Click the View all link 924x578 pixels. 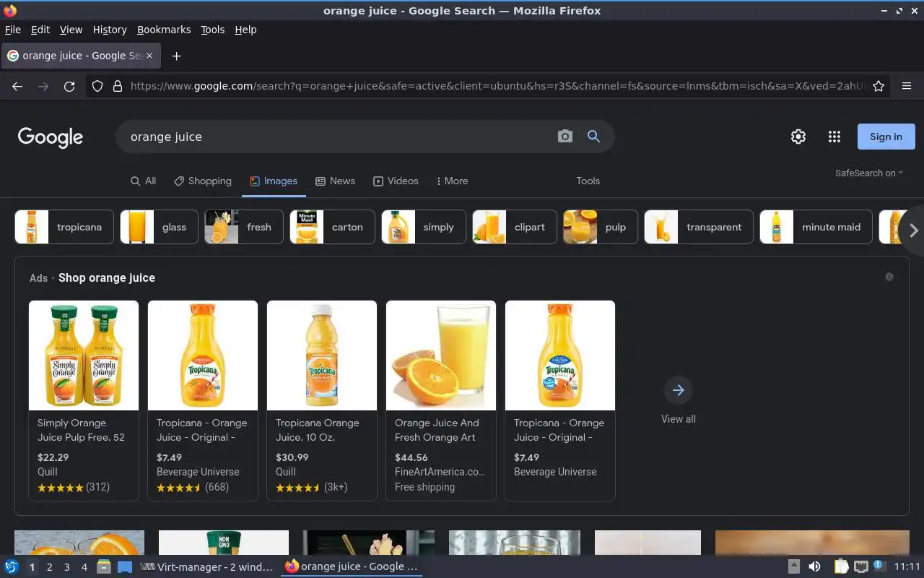pyautogui.click(x=679, y=419)
